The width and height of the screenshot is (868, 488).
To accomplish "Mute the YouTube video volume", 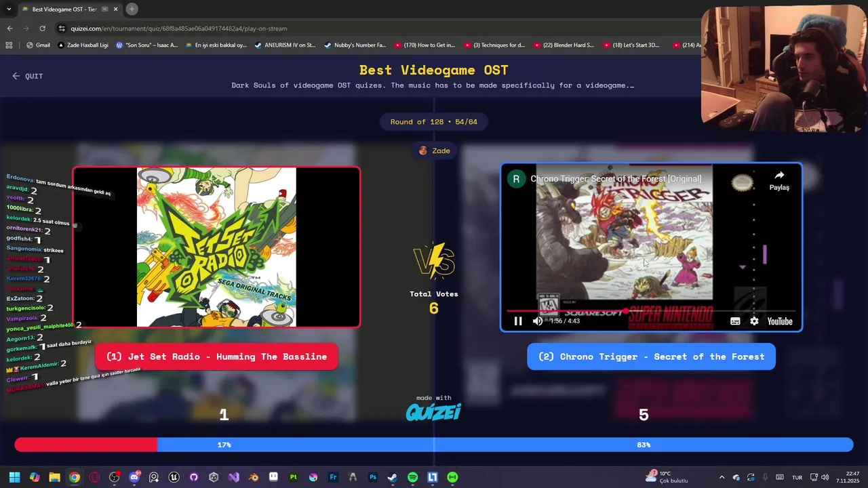I will (538, 321).
